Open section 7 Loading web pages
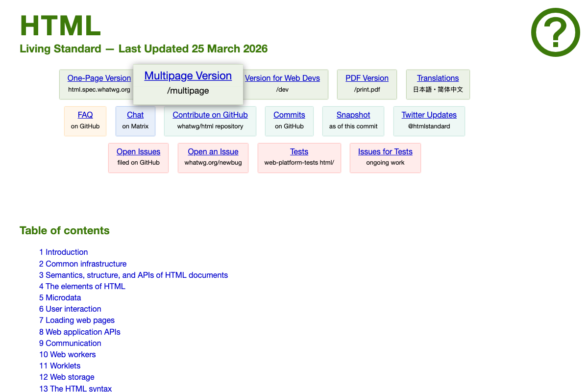The width and height of the screenshot is (588, 392). 77,320
